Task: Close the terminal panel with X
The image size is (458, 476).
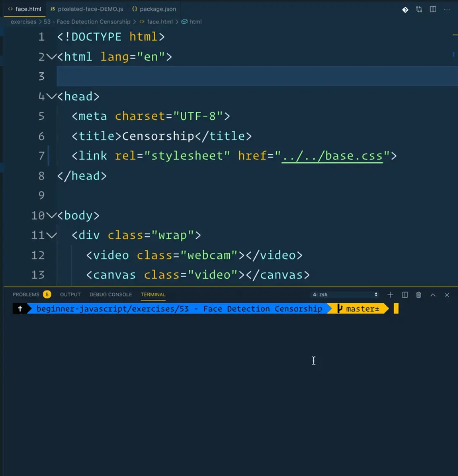Action: point(447,295)
